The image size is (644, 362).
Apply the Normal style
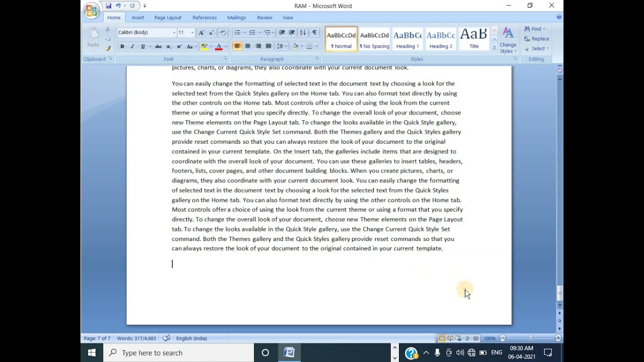click(x=341, y=39)
